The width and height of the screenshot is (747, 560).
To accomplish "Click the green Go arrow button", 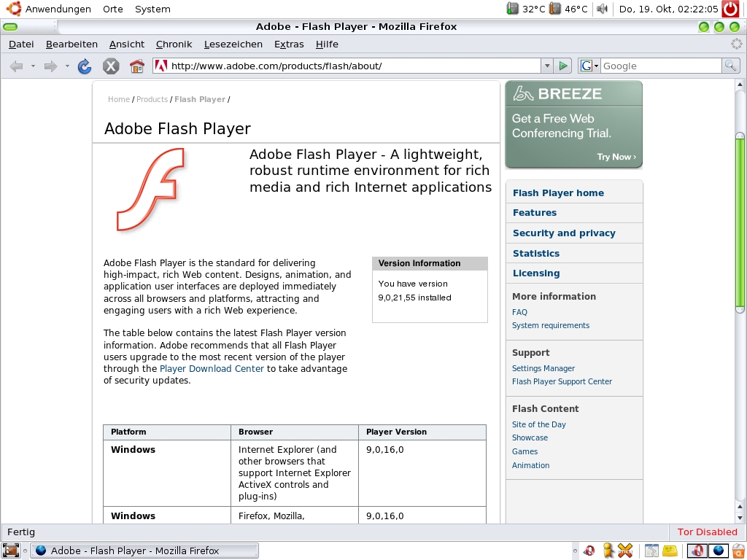I will (x=562, y=66).
